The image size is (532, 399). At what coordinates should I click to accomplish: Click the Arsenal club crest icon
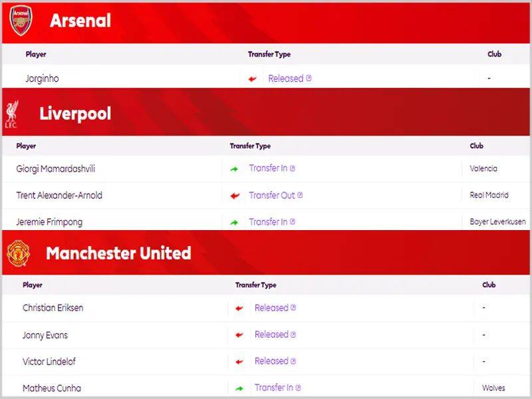click(x=20, y=21)
